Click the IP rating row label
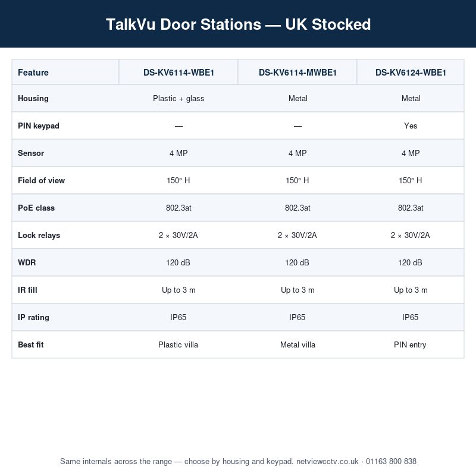This screenshot has height=476, width=476. click(33, 317)
